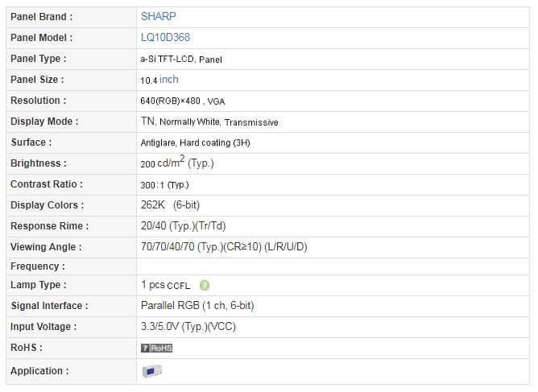Click the 20/40 response time value
Screen dimensions: 538x392
click(183, 226)
